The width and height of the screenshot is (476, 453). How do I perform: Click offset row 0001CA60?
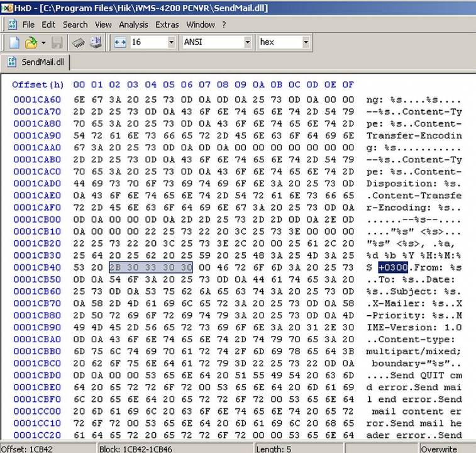point(37,99)
